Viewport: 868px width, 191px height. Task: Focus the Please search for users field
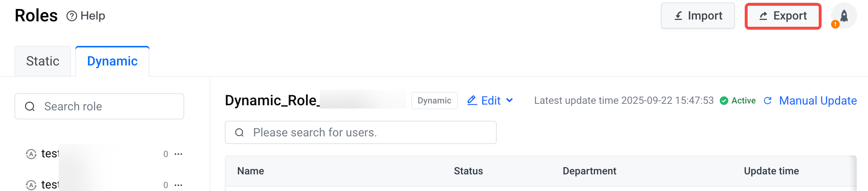click(x=361, y=132)
